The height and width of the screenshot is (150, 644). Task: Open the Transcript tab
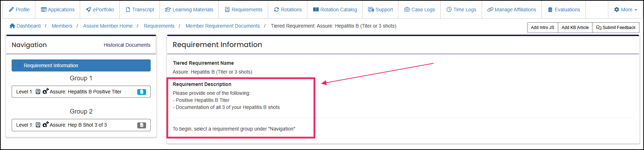140,10
